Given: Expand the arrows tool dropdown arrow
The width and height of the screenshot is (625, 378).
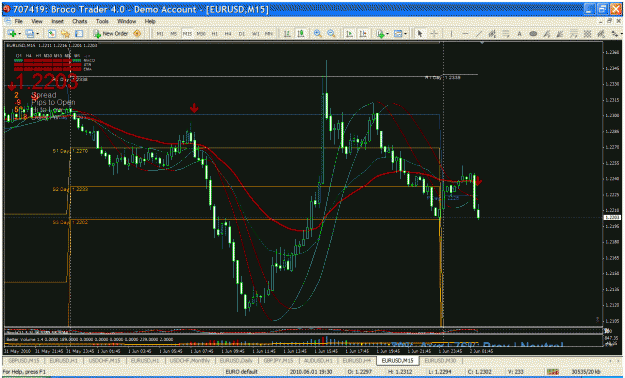Looking at the screenshot, I should point(621,34).
